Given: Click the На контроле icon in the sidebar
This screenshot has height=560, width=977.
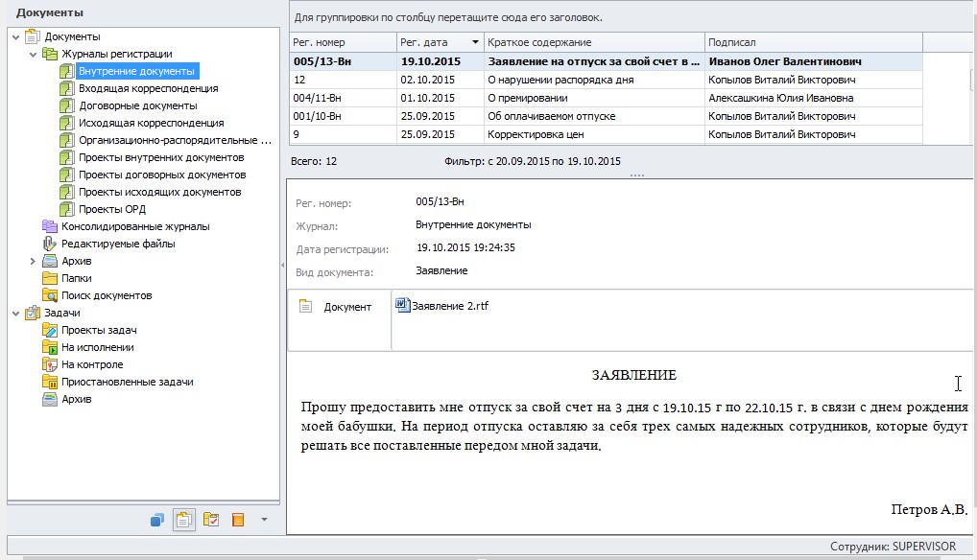Looking at the screenshot, I should [x=49, y=364].
